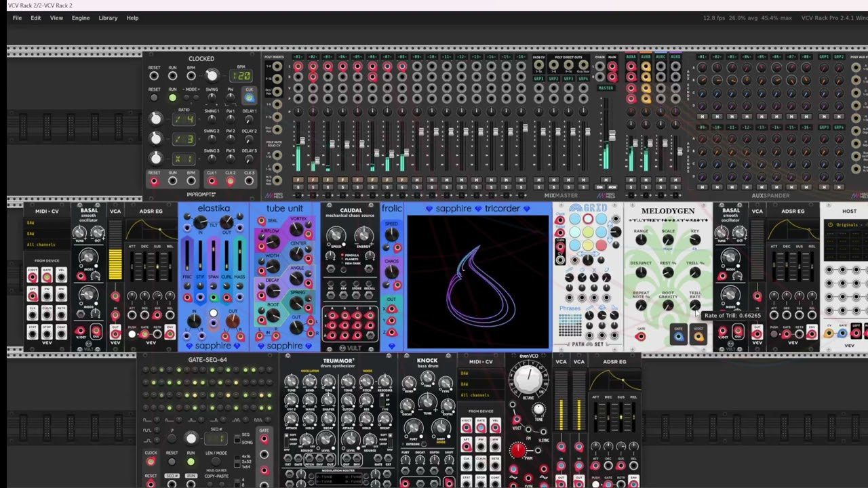Open the View menu
868x488 pixels.
pos(56,18)
